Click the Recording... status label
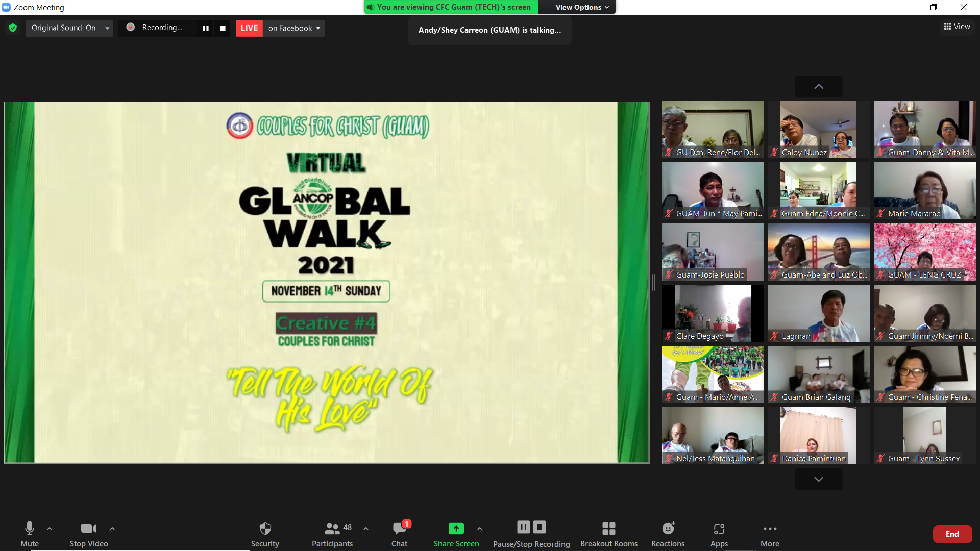 (x=162, y=28)
